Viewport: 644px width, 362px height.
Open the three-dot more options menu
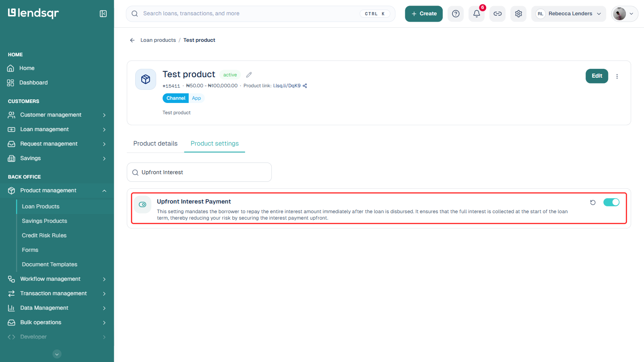(617, 76)
